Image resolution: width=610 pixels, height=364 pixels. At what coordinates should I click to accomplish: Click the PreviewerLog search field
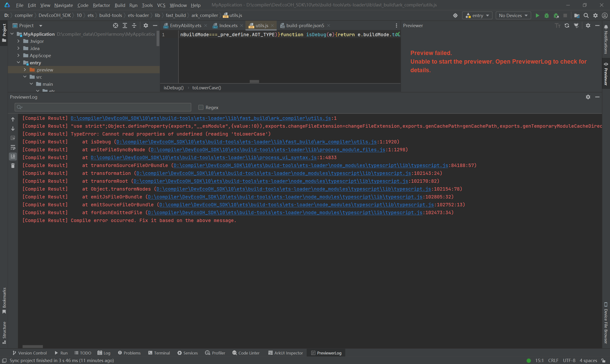tap(103, 107)
